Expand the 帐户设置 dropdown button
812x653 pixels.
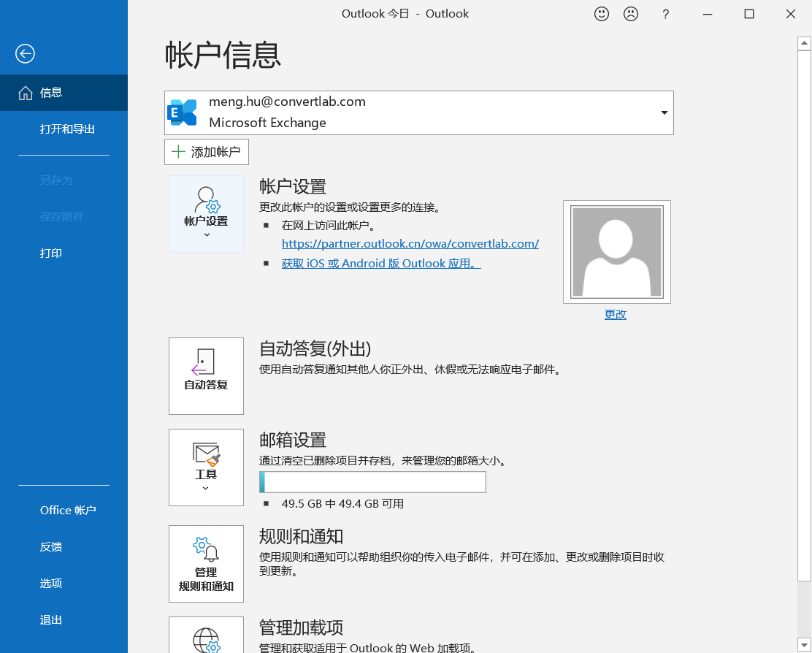click(206, 214)
